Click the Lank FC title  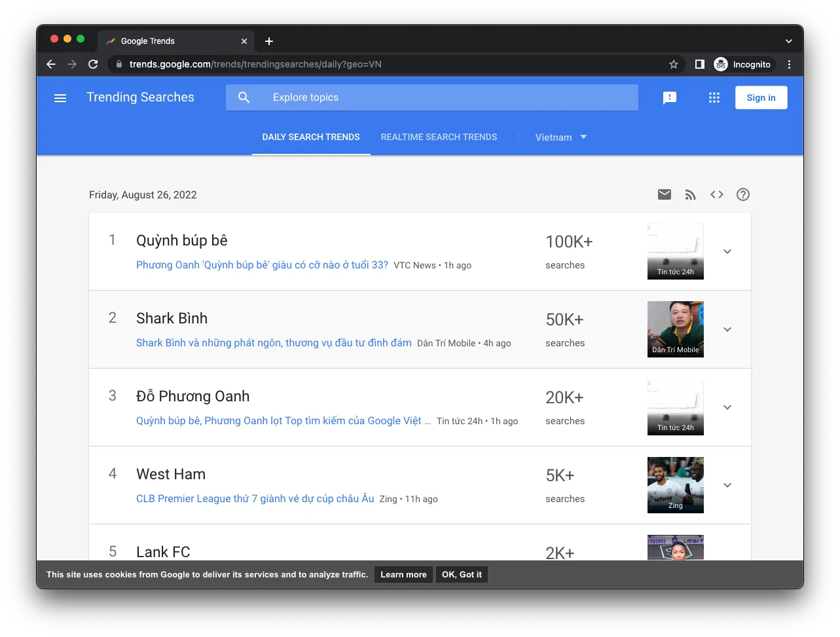pyautogui.click(x=163, y=552)
